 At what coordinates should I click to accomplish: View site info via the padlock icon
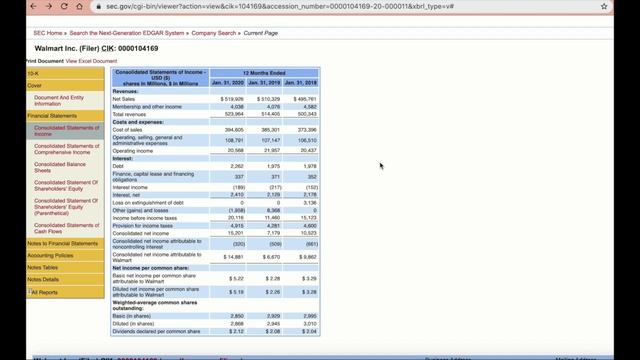point(98,7)
